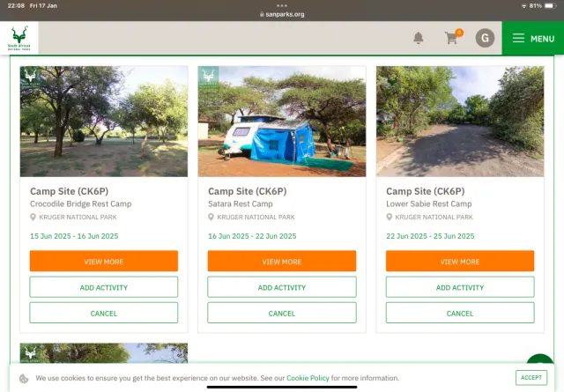Add activity to Lower Sabie booking

(460, 287)
